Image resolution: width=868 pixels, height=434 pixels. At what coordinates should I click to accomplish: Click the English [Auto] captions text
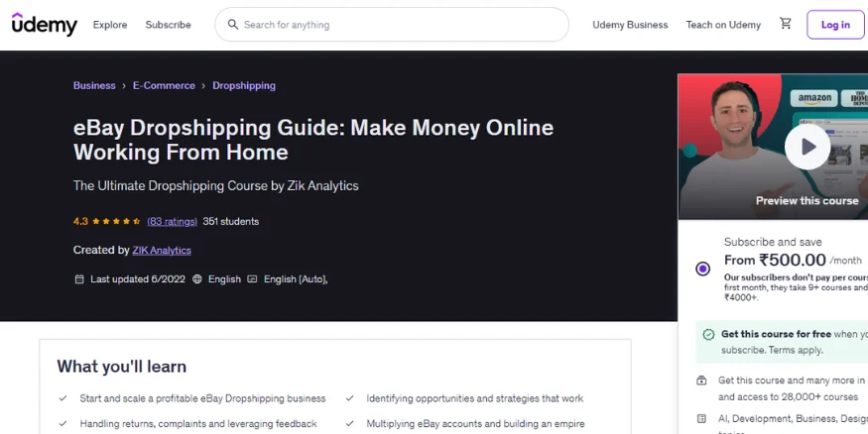(x=296, y=279)
